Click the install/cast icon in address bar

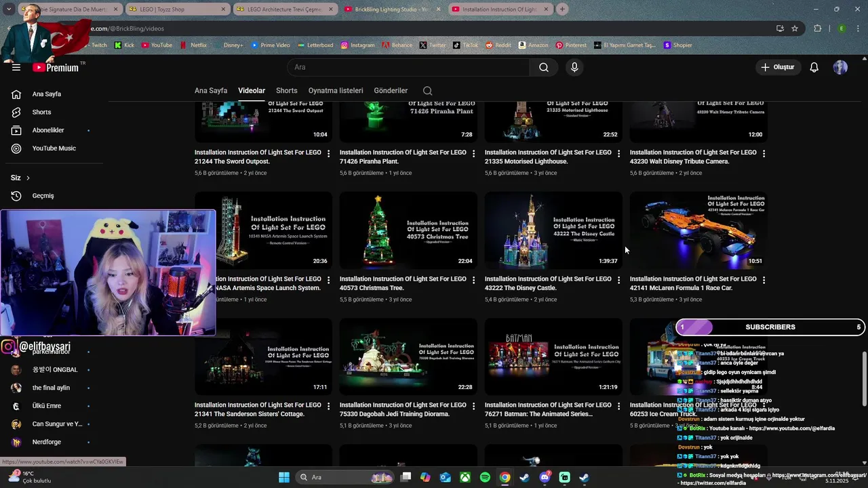780,28
